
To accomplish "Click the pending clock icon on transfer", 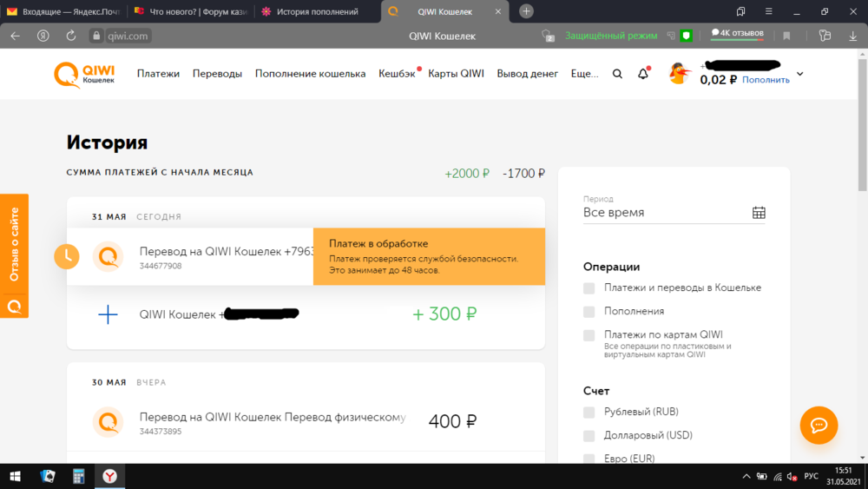I will [67, 256].
